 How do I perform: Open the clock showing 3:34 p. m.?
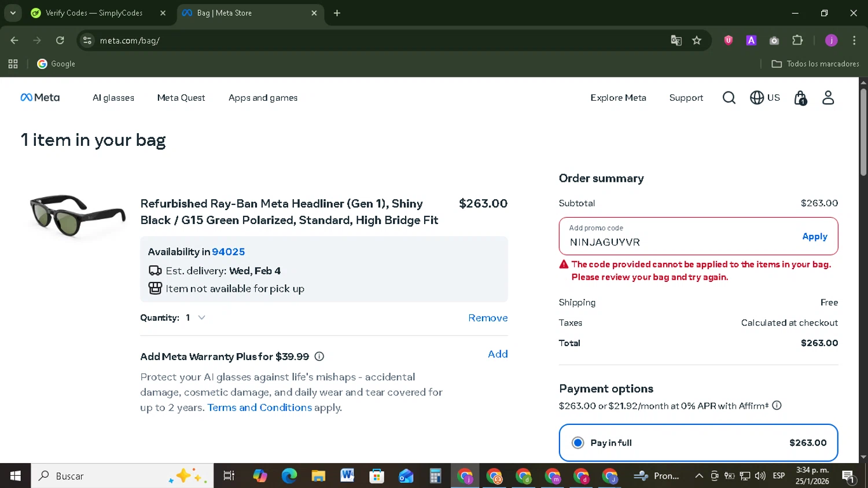click(x=812, y=476)
